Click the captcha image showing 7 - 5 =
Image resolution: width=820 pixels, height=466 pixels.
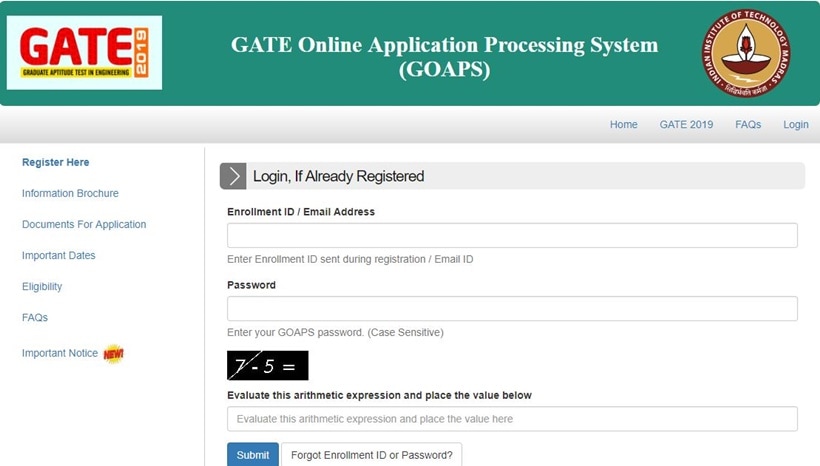tap(268, 366)
